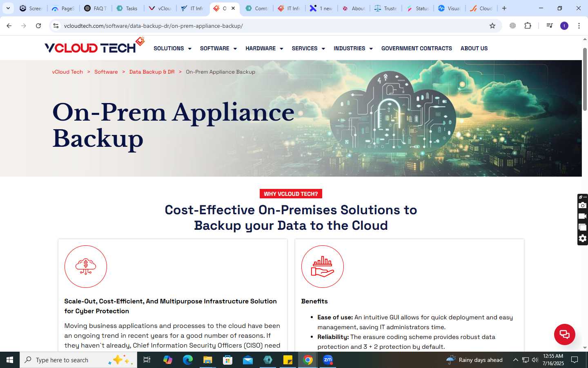Open the Chrome profile avatar
Image resolution: width=588 pixels, height=368 pixels.
[564, 26]
